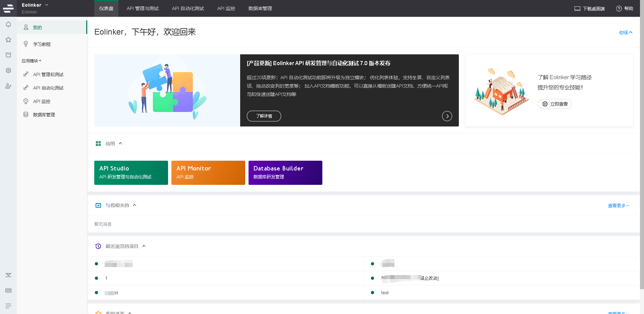Click the Eolinker logo icon

[8, 8]
